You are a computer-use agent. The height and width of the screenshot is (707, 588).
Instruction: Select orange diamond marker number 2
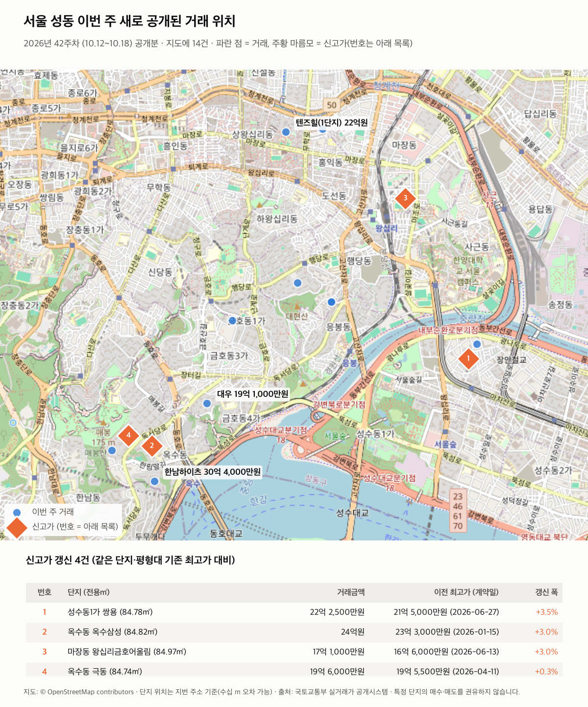pos(152,446)
